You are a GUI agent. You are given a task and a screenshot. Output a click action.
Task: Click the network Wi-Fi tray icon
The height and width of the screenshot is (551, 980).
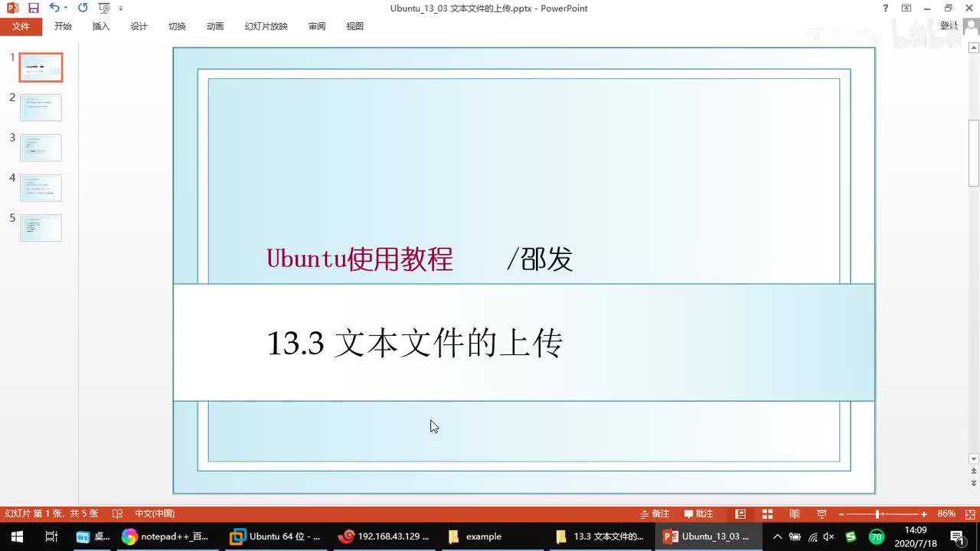click(x=813, y=536)
